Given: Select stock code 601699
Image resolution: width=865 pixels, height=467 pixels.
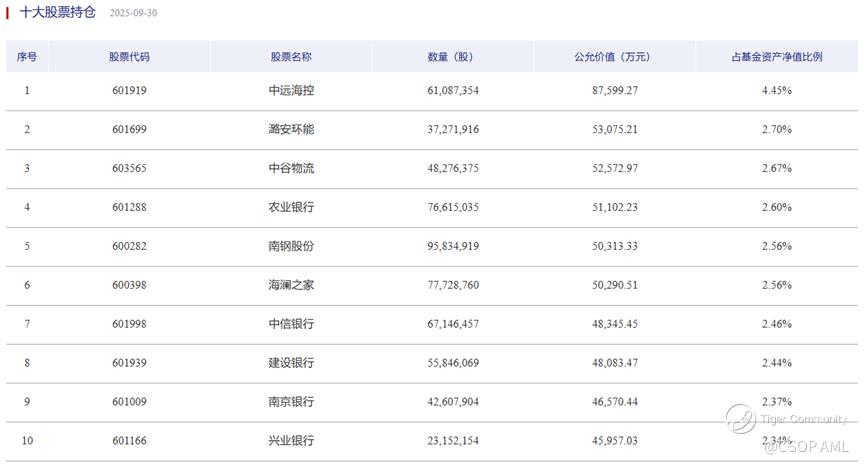Looking at the screenshot, I should pos(129,129).
